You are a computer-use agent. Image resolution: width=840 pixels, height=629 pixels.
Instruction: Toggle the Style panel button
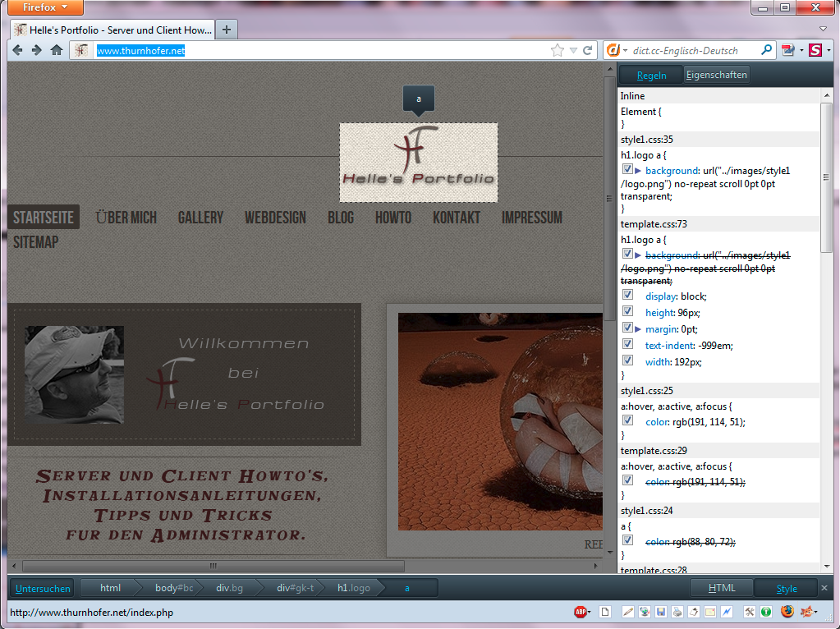tap(787, 588)
